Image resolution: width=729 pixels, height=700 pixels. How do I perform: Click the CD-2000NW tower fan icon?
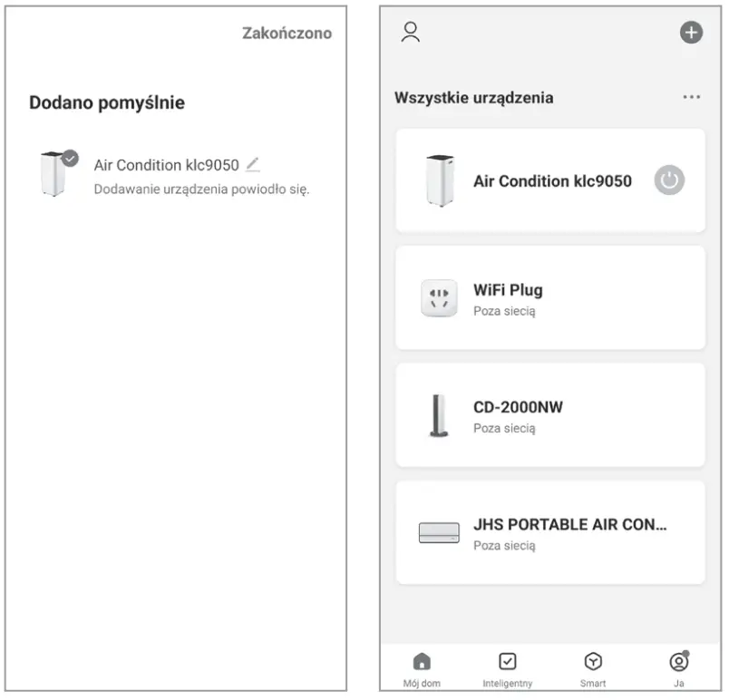pyautogui.click(x=439, y=416)
